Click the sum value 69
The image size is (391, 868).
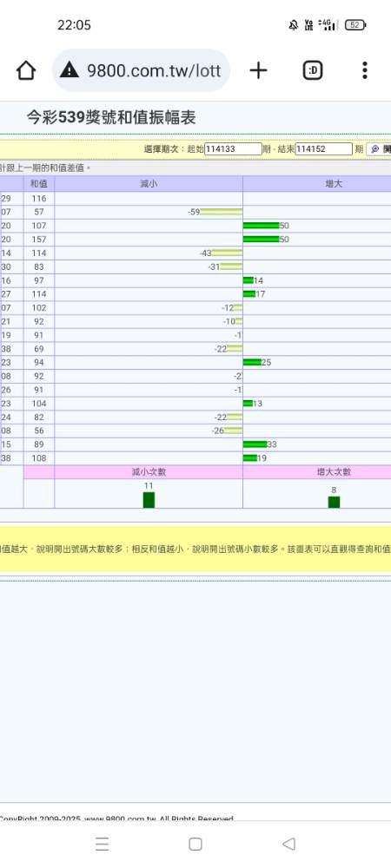tap(39, 349)
